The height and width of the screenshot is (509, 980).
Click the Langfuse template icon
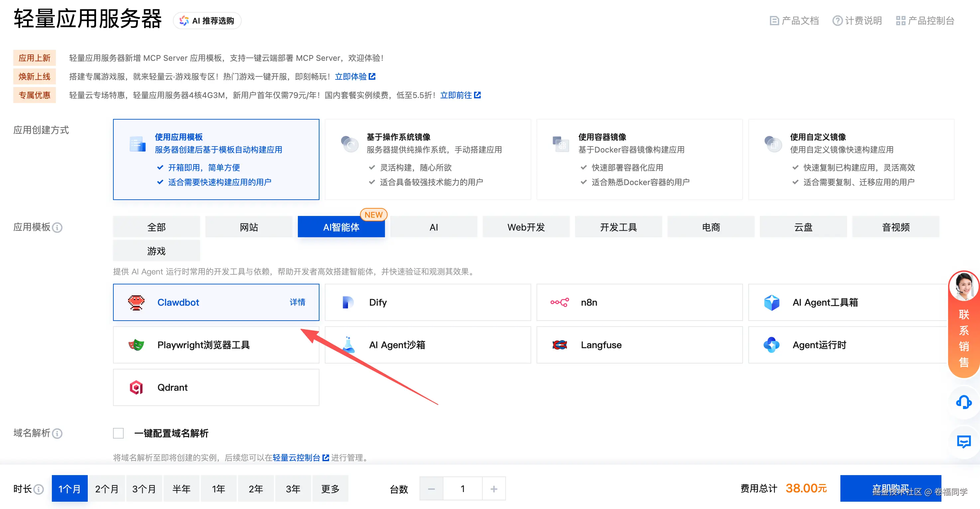click(x=559, y=345)
